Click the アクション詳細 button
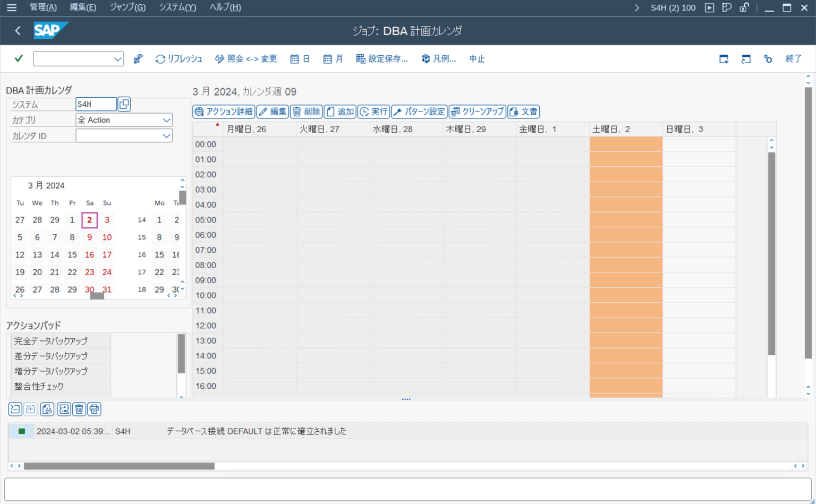The height and width of the screenshot is (504, 816). pos(224,112)
